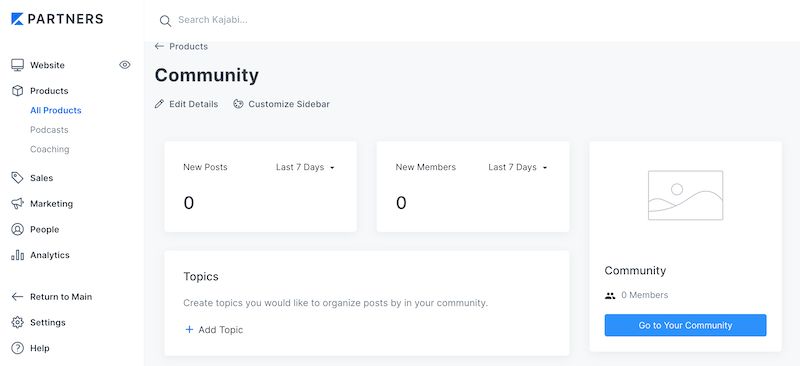The image size is (800, 366).
Task: Open Settings from the sidebar
Action: (x=48, y=322)
